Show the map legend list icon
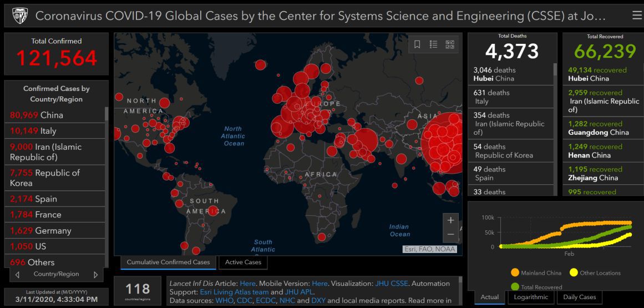Image resolution: width=644 pixels, height=308 pixels. click(434, 44)
